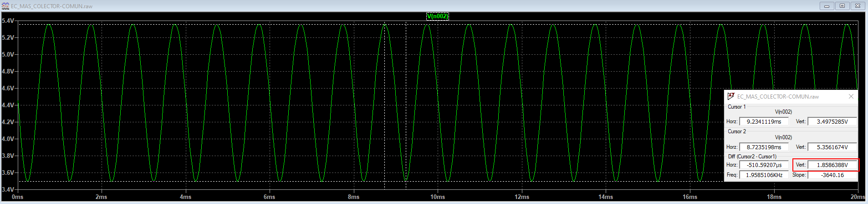This screenshot has height=204, width=868.
Task: Click the waveform window title icon
Action: 5,6
